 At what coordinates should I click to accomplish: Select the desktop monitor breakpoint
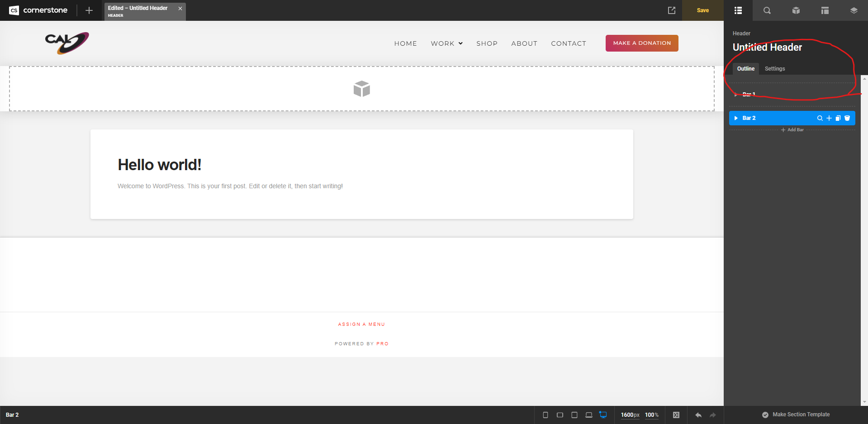[603, 415]
